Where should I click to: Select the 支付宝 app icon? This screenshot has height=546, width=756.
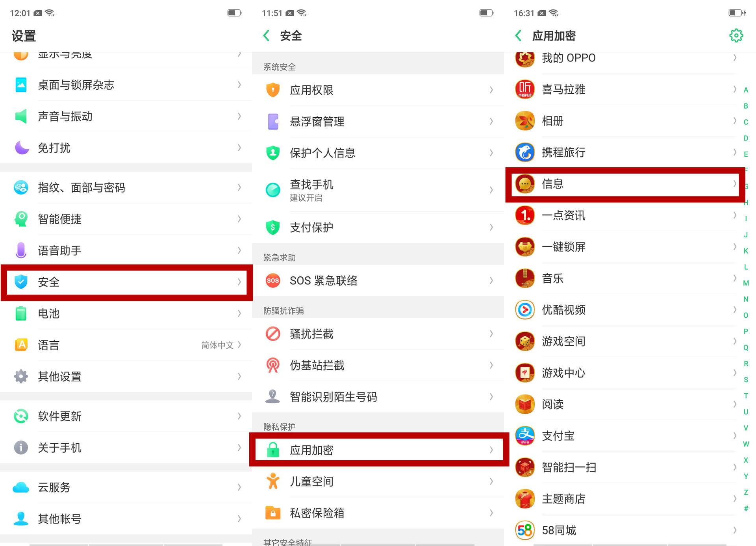pos(524,436)
